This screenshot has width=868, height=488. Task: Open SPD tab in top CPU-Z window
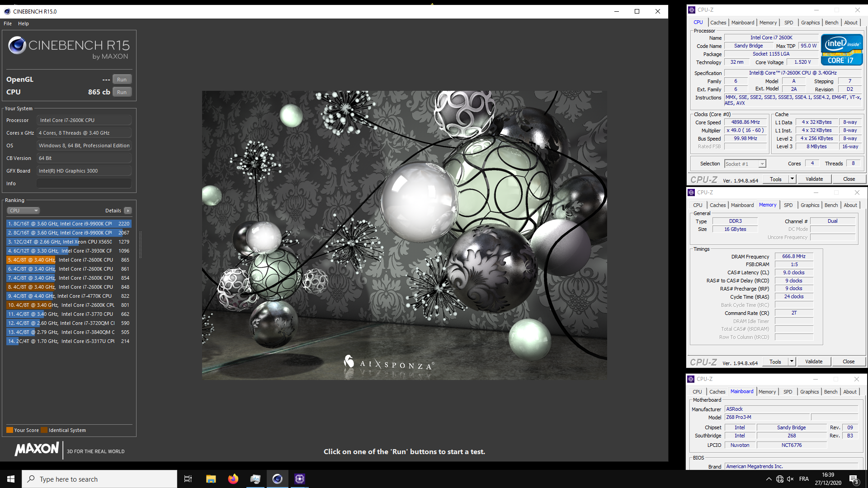(789, 23)
